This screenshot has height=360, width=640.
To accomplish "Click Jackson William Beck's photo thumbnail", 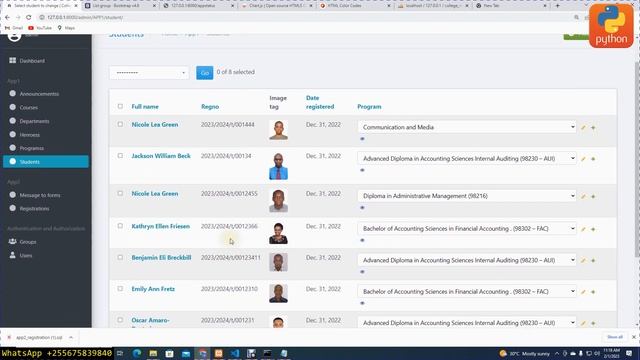I will 278,167.
